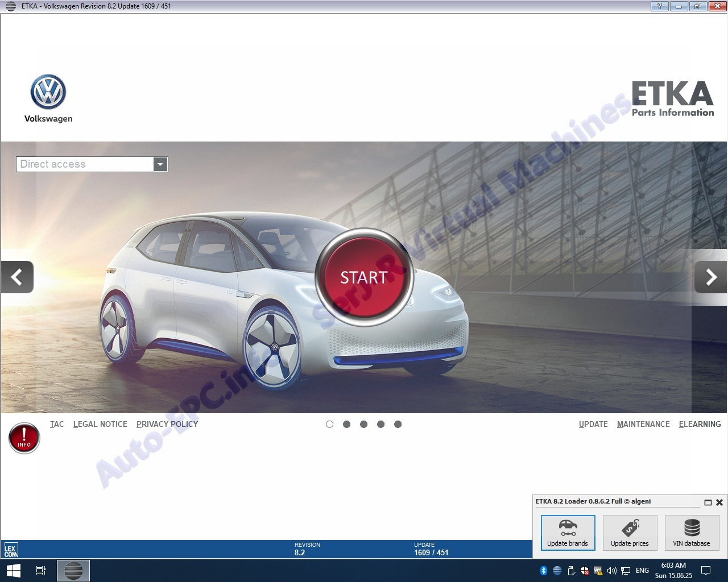Screen dimensions: 728x582
Task: Open the UPDATE menu item
Action: pos(593,424)
